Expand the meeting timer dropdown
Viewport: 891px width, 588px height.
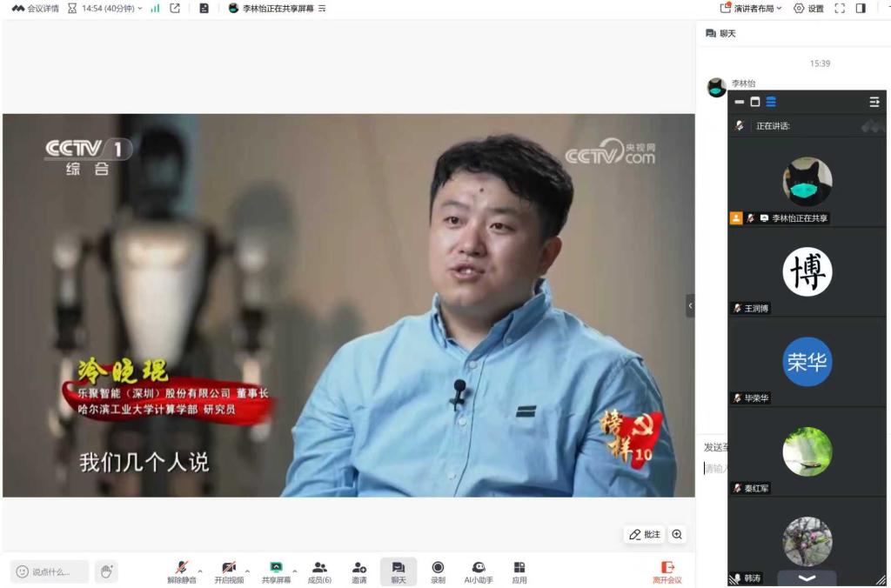click(x=140, y=9)
